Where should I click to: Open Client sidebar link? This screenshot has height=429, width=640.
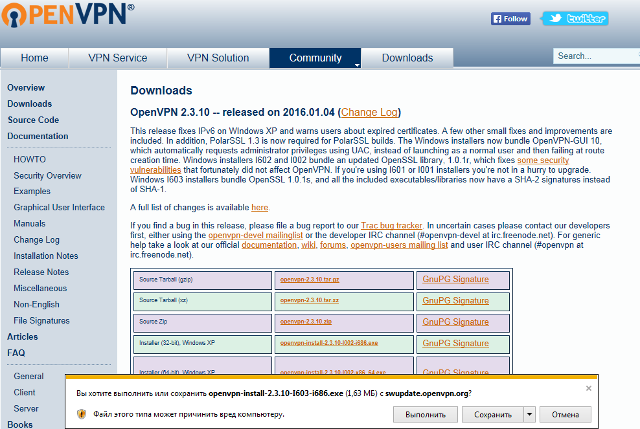pos(24,392)
